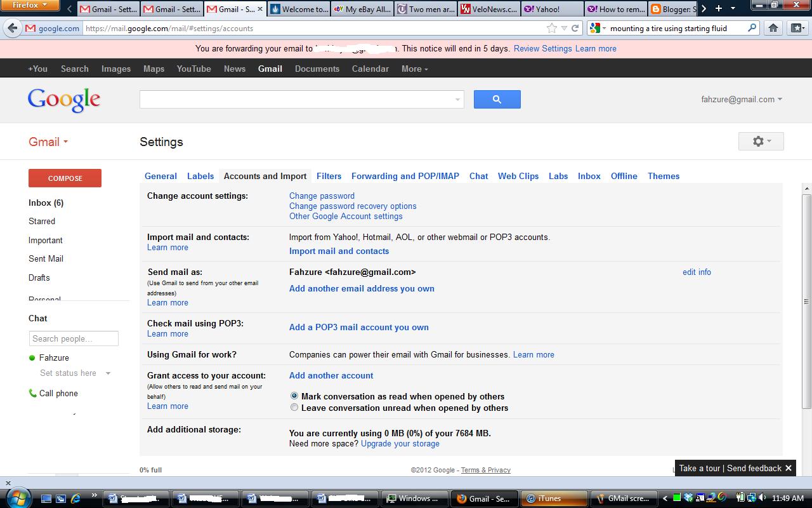Click Add another account link
This screenshot has height=508, width=812.
point(331,375)
